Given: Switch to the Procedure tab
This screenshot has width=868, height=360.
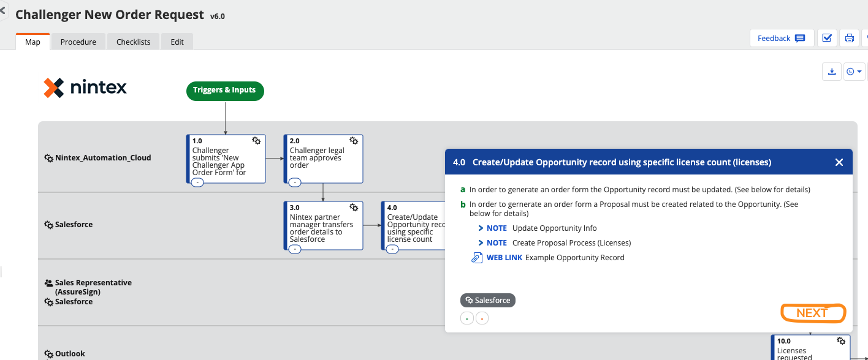Looking at the screenshot, I should click(78, 42).
